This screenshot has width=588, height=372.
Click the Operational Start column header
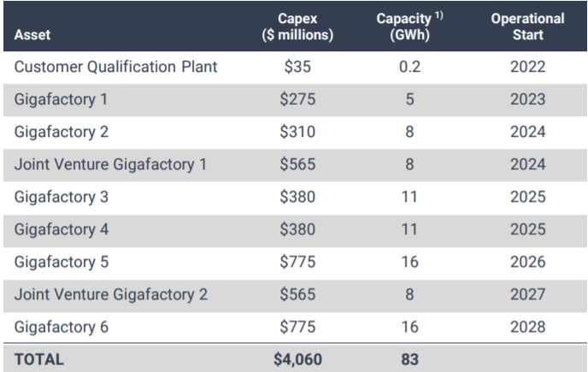pyautogui.click(x=527, y=27)
